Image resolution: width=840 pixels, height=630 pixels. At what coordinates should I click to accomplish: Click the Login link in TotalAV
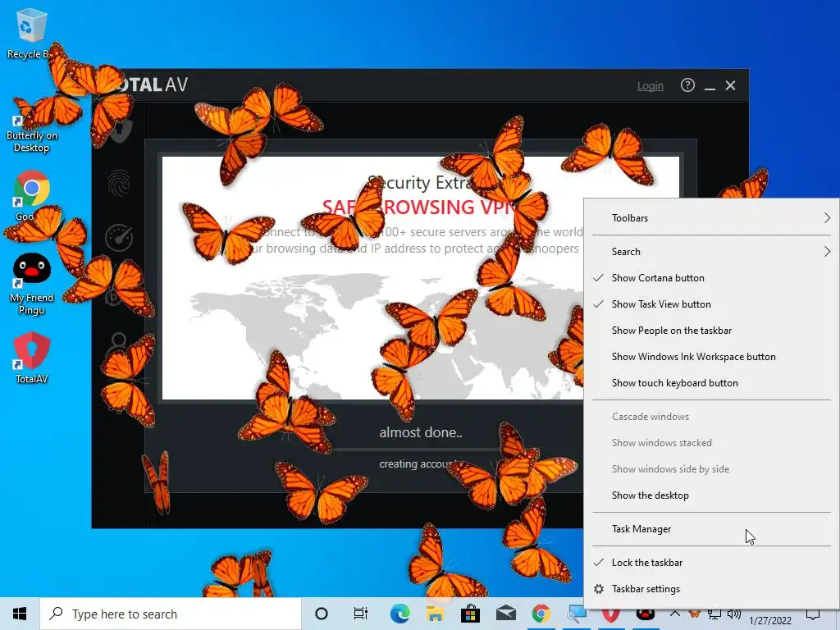pyautogui.click(x=650, y=85)
